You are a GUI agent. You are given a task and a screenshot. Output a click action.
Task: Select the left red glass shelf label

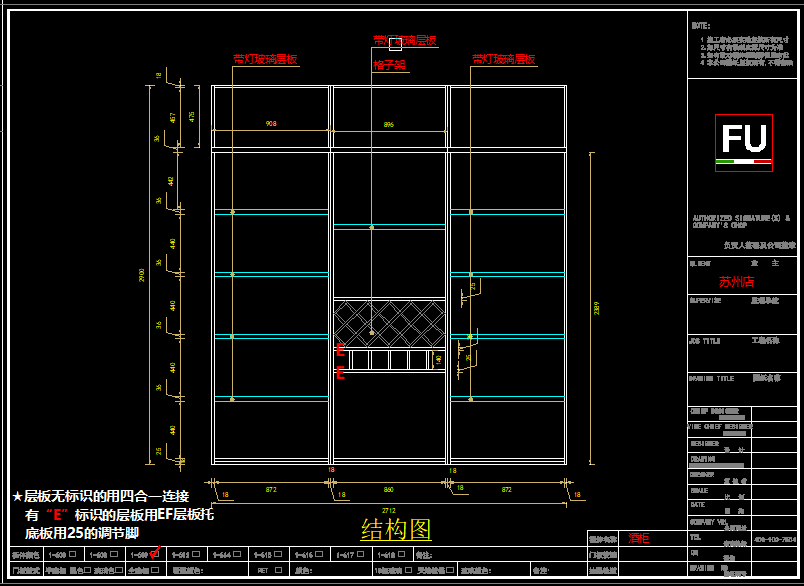click(x=265, y=60)
